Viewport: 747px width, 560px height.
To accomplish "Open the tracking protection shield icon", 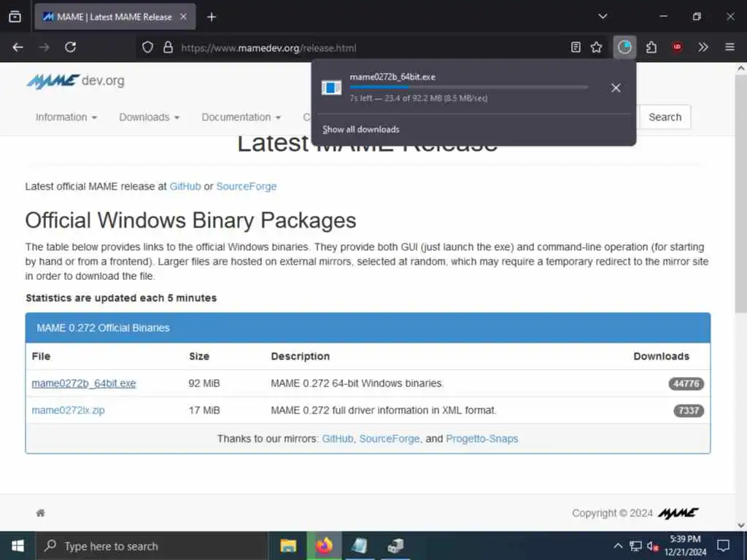I will coord(147,47).
